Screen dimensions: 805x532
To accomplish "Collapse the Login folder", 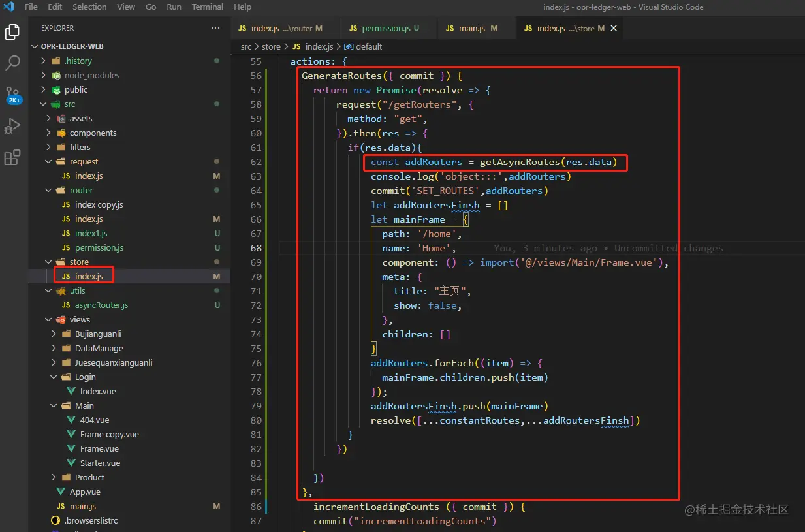I will pos(54,377).
